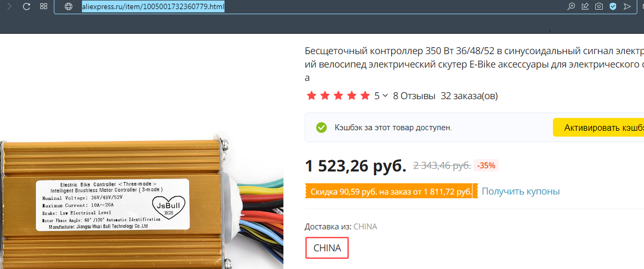Activate cashback with the yellow button
The height and width of the screenshot is (269, 644).
(598, 128)
